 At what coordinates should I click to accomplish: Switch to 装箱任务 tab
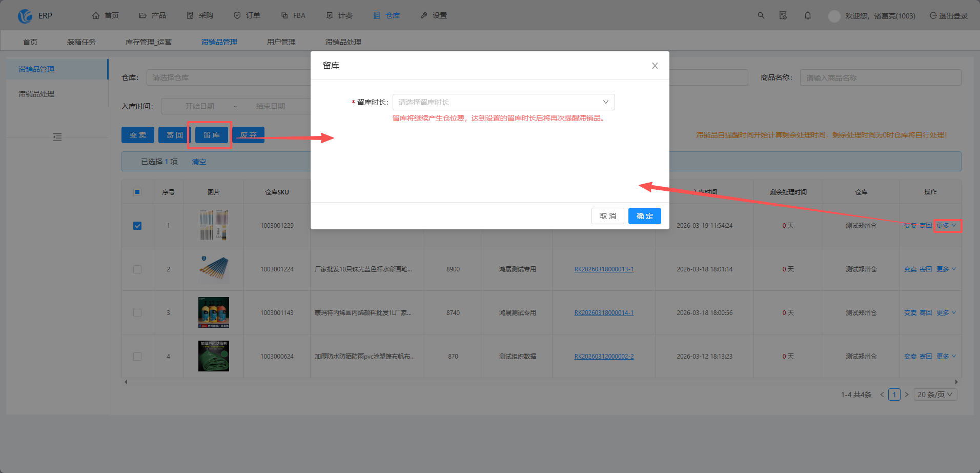click(x=81, y=42)
